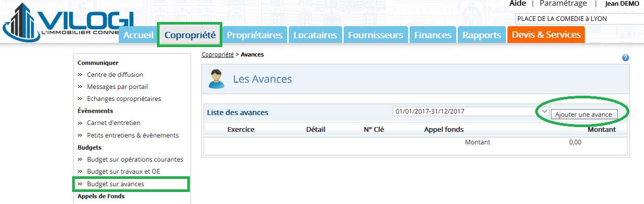Click the user avatar icon beside Les Avances
644x204 pixels.
216,79
